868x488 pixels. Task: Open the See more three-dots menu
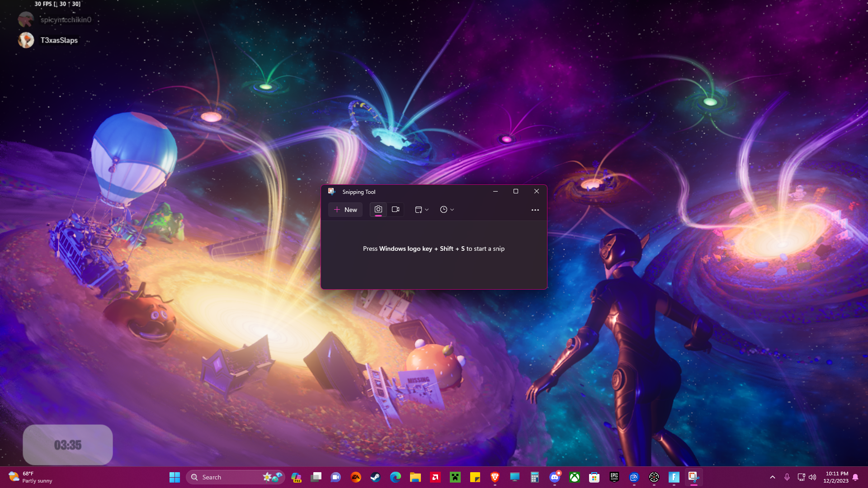point(535,210)
